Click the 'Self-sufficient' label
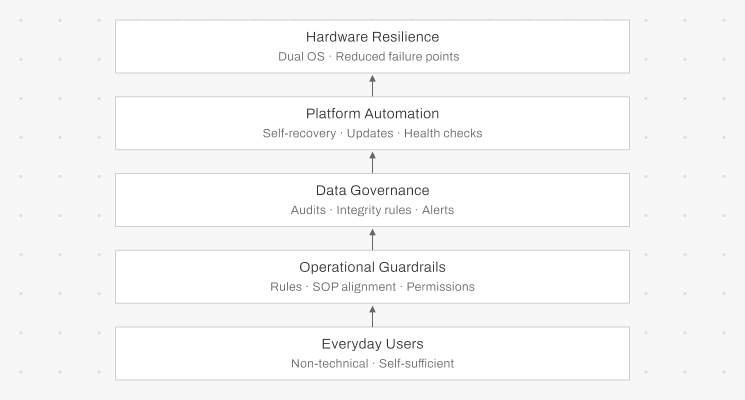Screen dimensions: 745x400 [416, 363]
